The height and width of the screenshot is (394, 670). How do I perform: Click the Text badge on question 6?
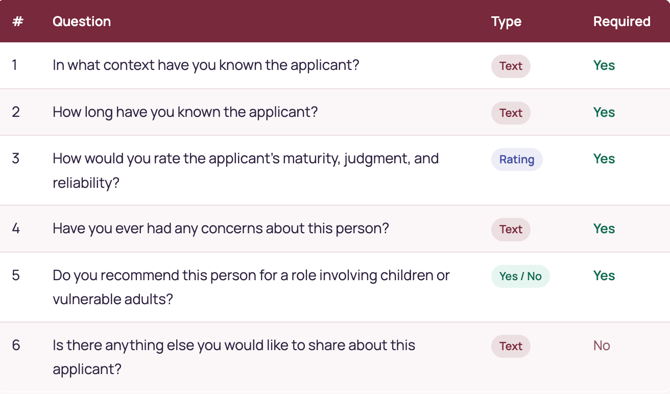511,346
